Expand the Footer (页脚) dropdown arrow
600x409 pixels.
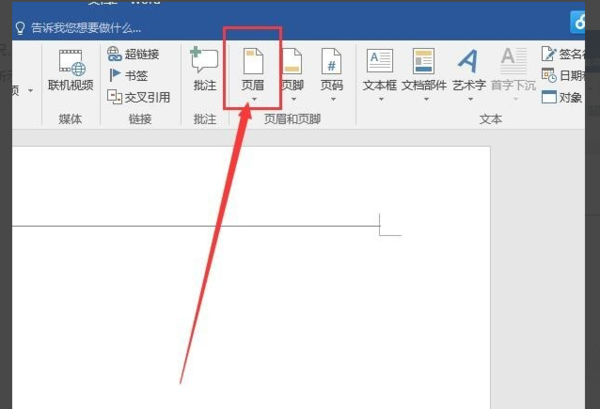pos(293,99)
